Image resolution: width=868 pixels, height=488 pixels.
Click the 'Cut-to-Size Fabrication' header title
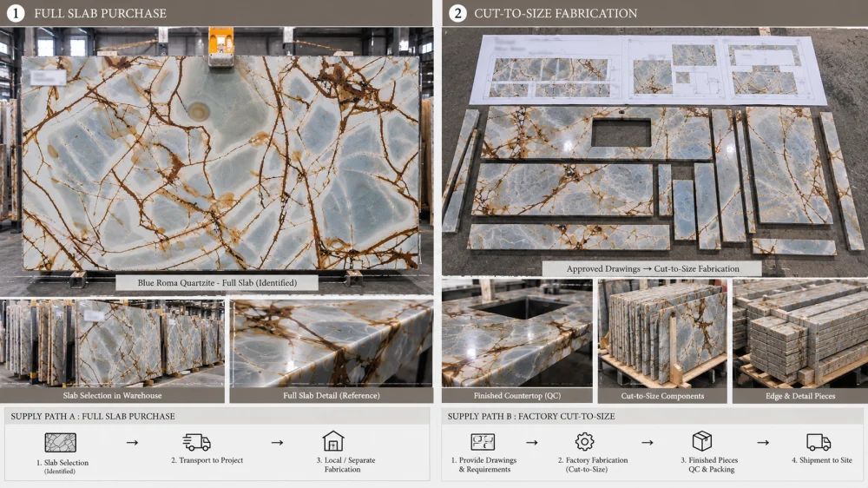point(556,13)
